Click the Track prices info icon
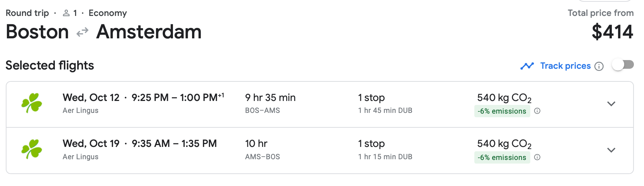644x186 pixels. tap(599, 66)
